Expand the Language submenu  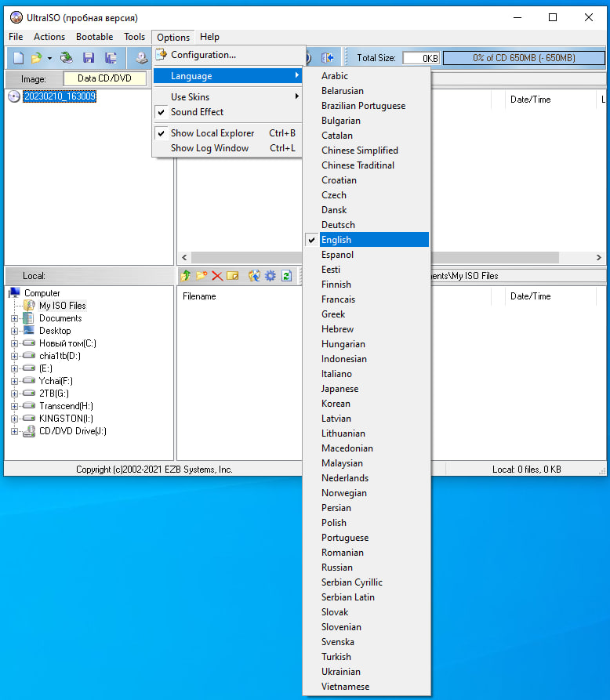227,76
